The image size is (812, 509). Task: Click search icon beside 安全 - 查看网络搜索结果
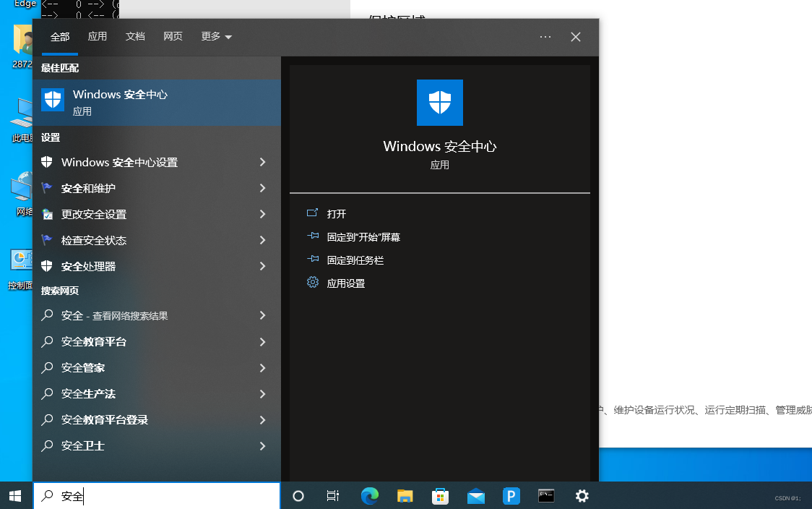pos(47,315)
